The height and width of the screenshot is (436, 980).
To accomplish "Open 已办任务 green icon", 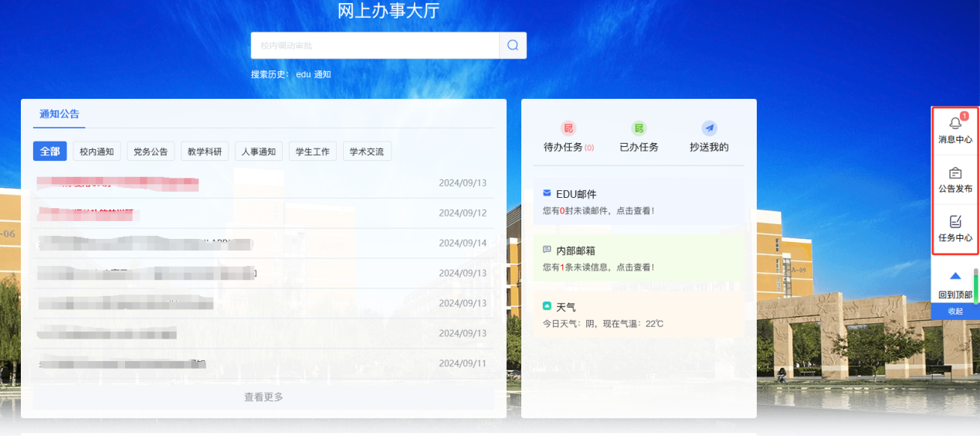I will coord(639,128).
